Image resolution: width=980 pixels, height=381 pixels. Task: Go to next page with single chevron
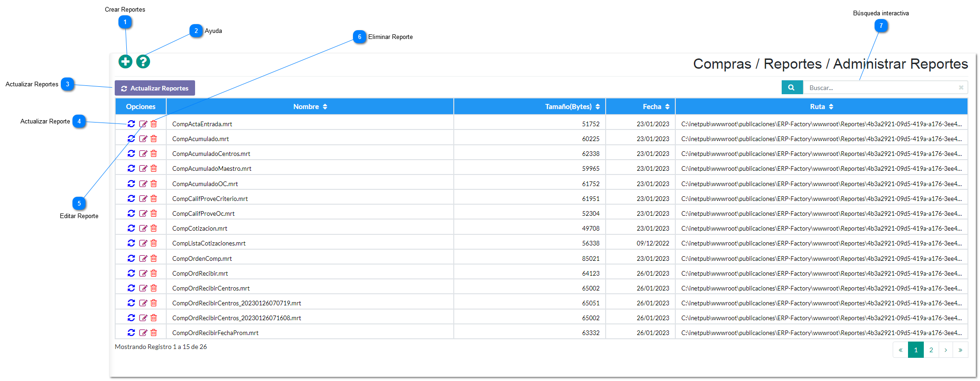[946, 350]
